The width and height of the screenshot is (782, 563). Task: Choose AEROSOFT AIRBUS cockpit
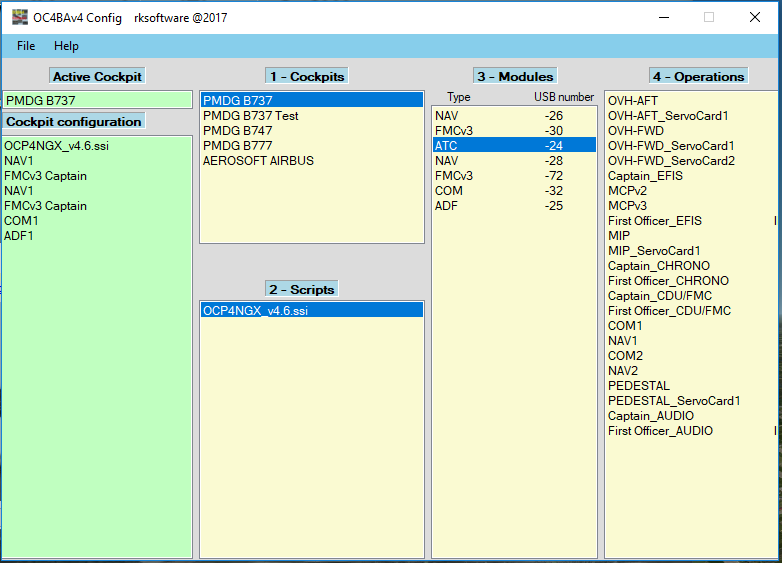click(258, 161)
